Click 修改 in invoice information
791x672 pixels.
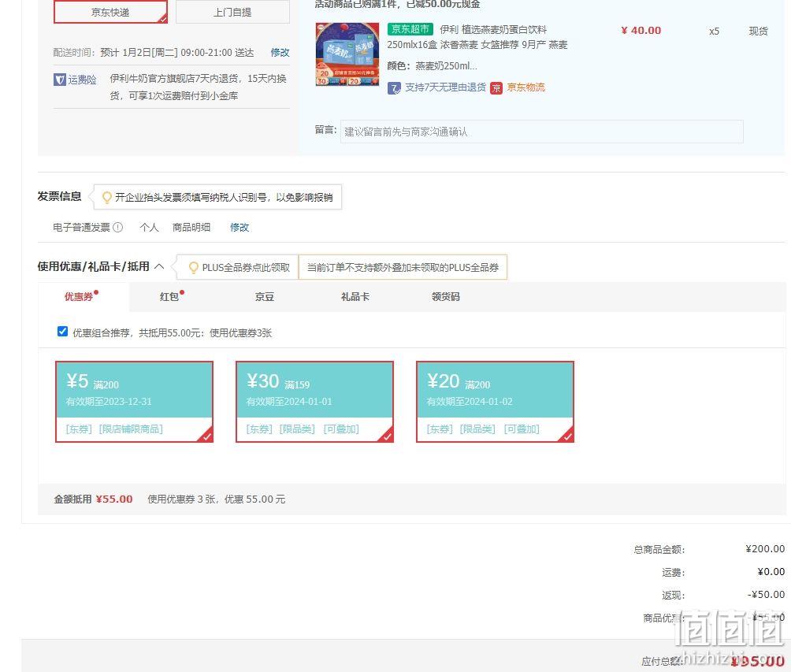(240, 228)
